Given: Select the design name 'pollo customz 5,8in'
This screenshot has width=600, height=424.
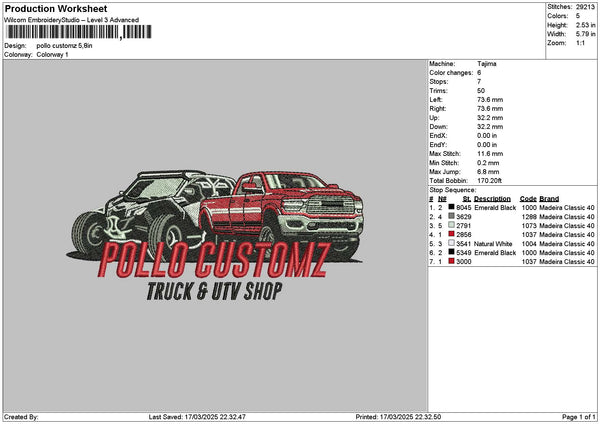Looking at the screenshot, I should tap(64, 46).
